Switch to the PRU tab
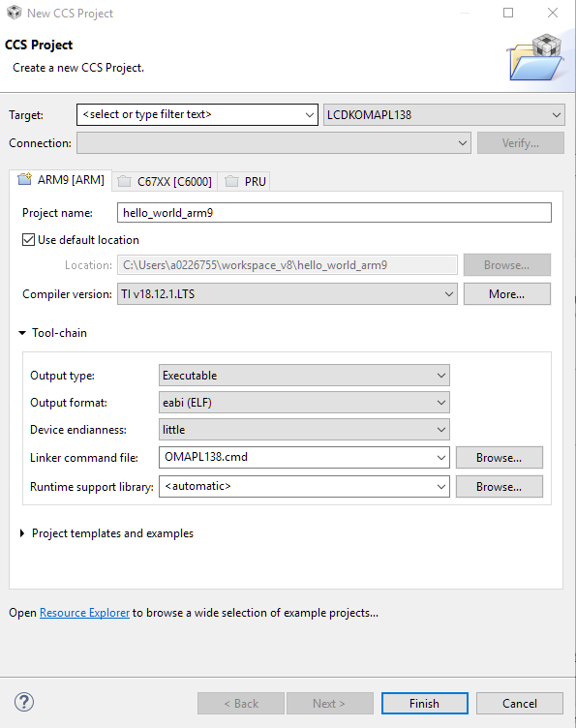576x728 pixels. (x=245, y=182)
